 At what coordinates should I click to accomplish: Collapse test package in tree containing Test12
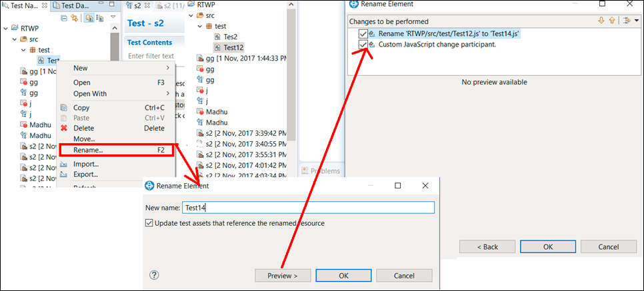coord(199,26)
